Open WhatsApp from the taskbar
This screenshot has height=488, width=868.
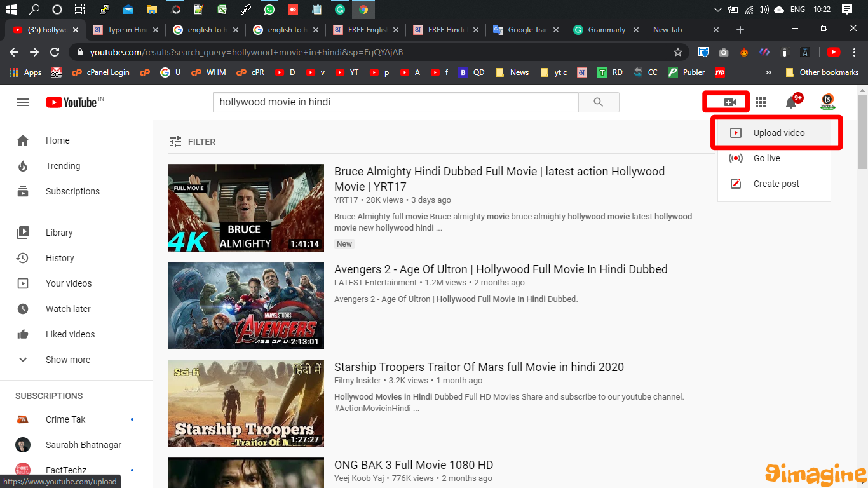[x=269, y=10]
